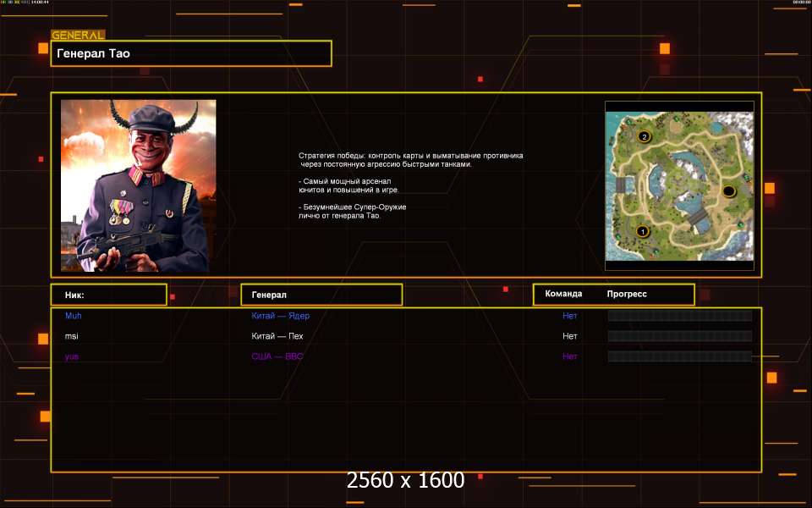
Task: Click the island minimap preview
Action: coord(679,185)
